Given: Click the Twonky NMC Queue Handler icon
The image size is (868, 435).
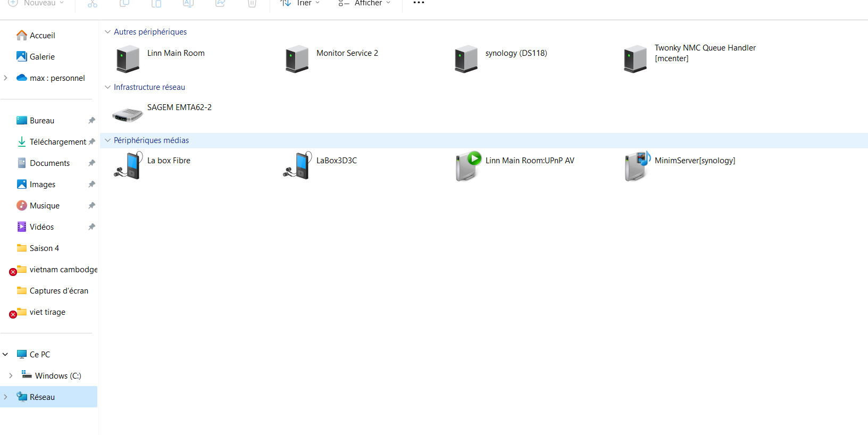Looking at the screenshot, I should [635, 58].
